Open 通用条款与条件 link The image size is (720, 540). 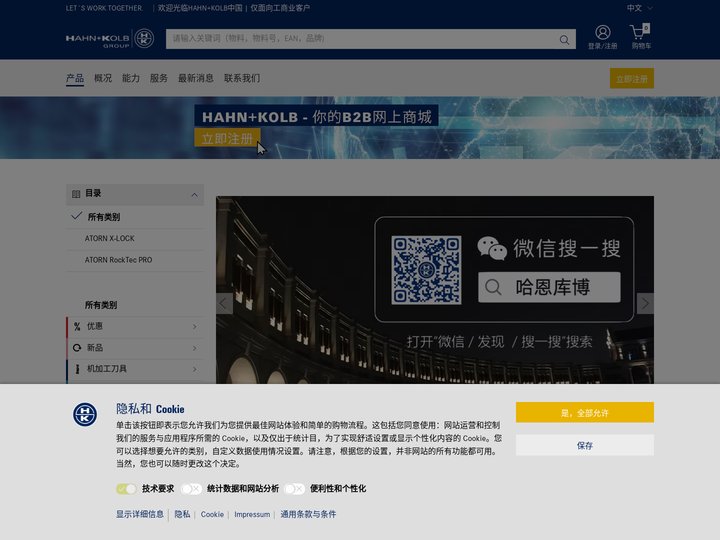click(x=308, y=514)
